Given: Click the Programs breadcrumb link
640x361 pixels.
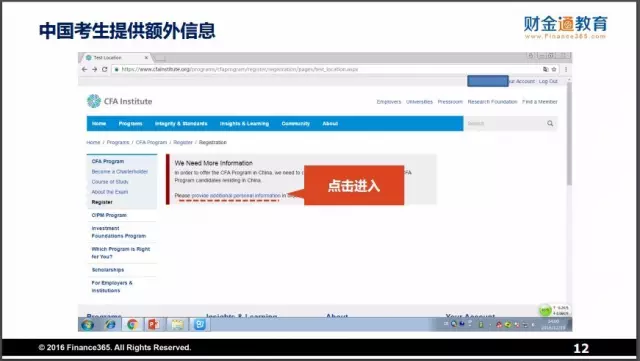Looking at the screenshot, I should coord(118,142).
